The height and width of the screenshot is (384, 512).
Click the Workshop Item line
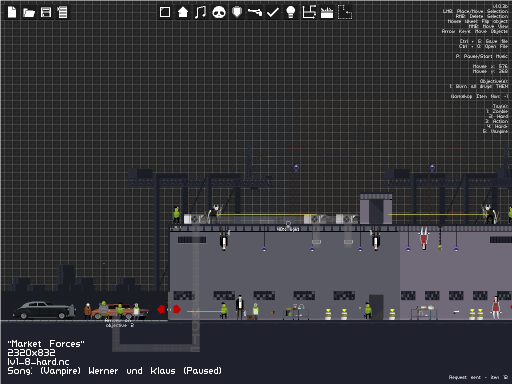(479, 96)
